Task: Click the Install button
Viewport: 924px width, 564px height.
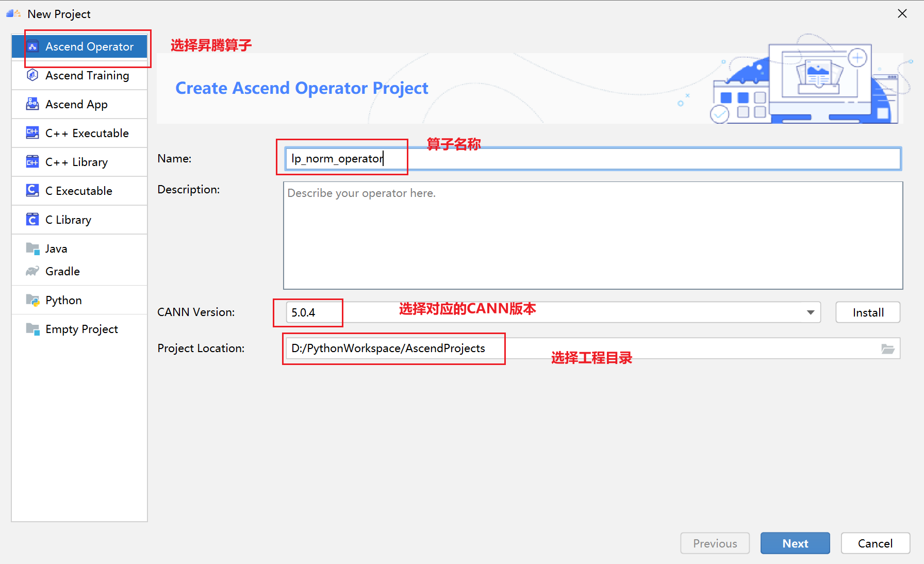Action: (x=868, y=312)
